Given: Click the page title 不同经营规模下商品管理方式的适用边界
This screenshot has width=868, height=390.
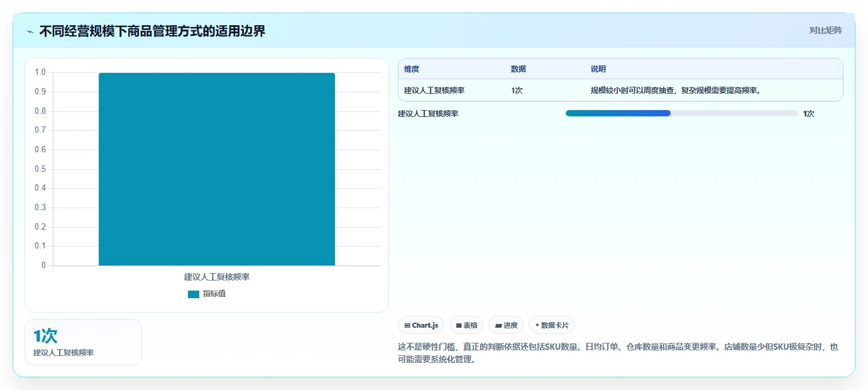Looking at the screenshot, I should tap(153, 31).
